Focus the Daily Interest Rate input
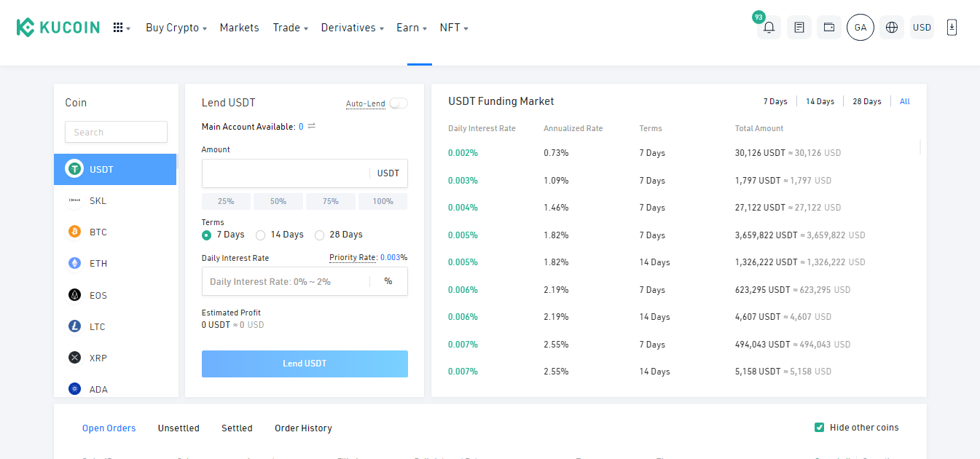This screenshot has width=980, height=459. [x=286, y=281]
